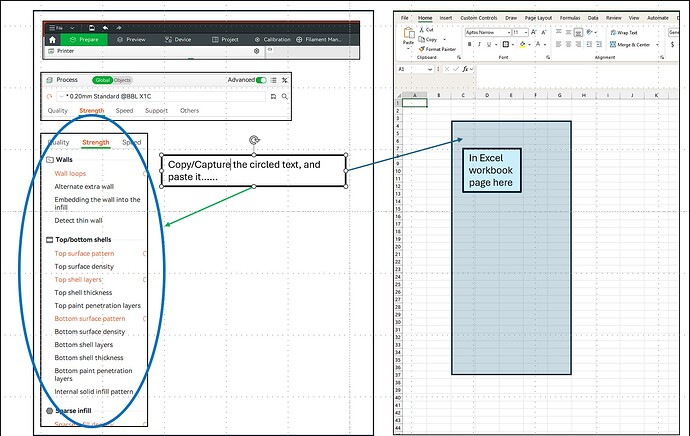Open the Excel Name Box dropdown

point(430,69)
